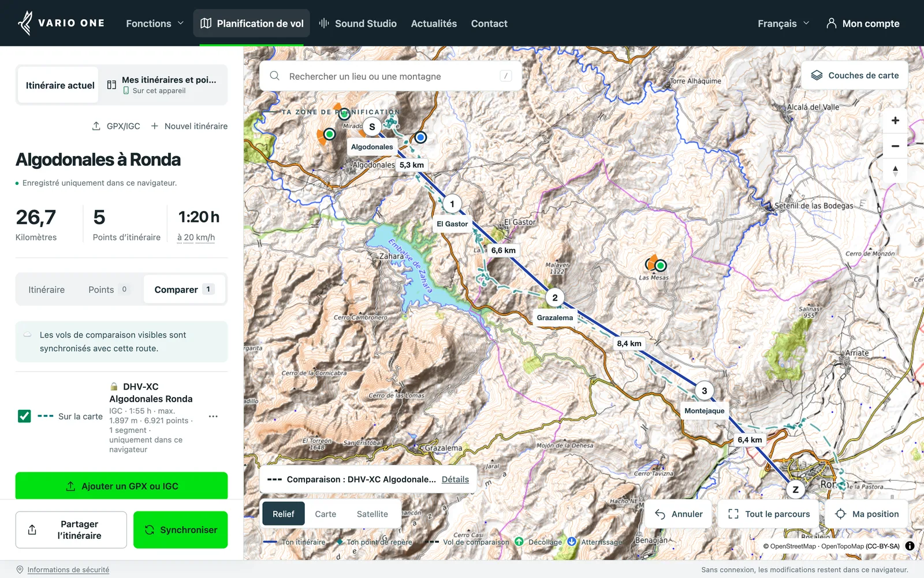Image resolution: width=924 pixels, height=578 pixels.
Task: Click the Vario One logo
Action: pyautogui.click(x=61, y=23)
